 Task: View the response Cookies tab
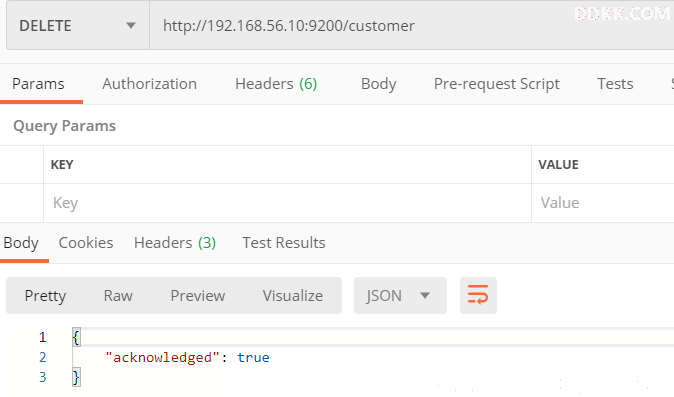86,243
